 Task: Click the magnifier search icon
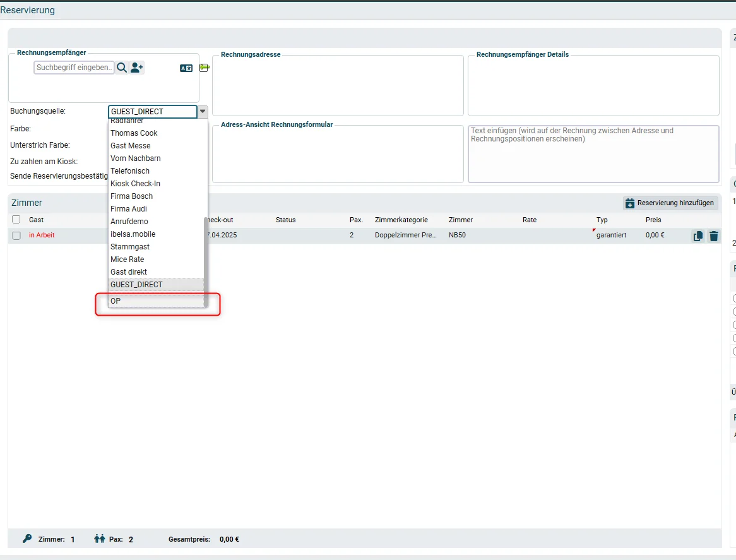point(122,68)
